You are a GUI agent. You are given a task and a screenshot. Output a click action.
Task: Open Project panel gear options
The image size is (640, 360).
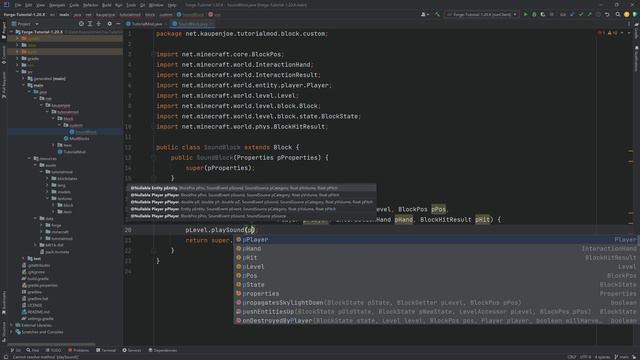(x=109, y=24)
